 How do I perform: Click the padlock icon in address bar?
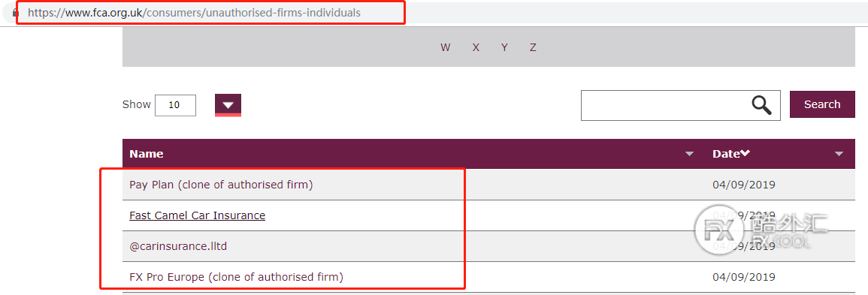tap(15, 13)
